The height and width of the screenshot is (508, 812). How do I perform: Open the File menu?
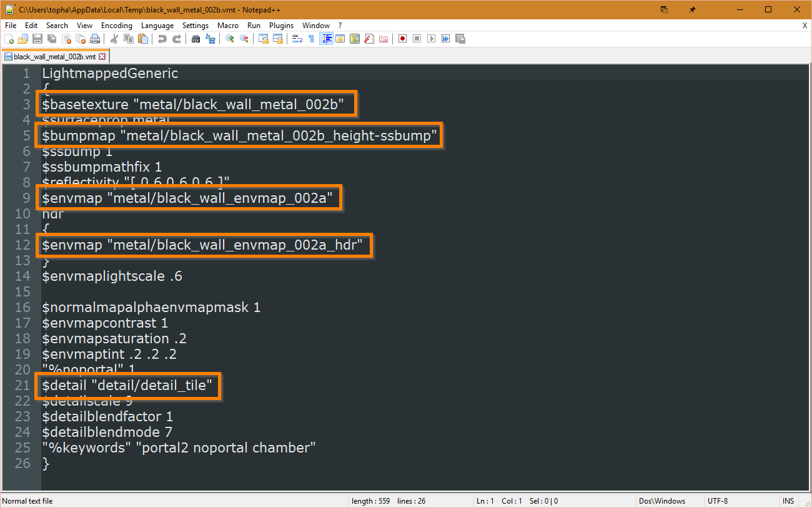pos(11,26)
